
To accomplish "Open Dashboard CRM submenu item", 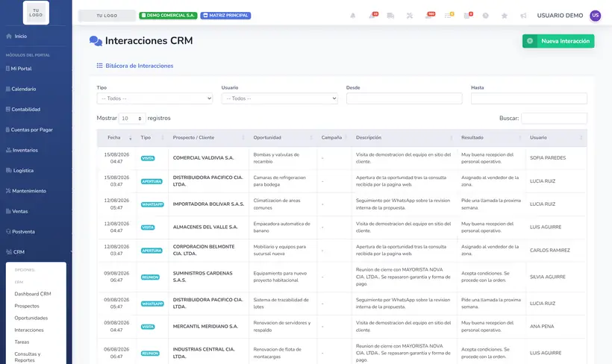I will [33, 294].
